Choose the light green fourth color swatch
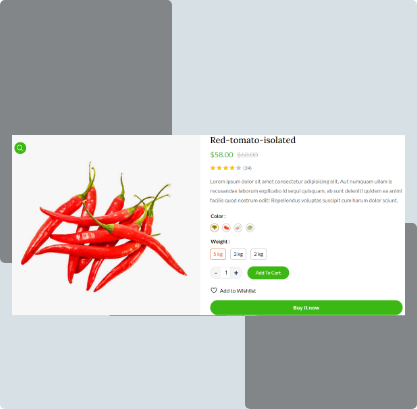The image size is (417, 409). click(250, 228)
